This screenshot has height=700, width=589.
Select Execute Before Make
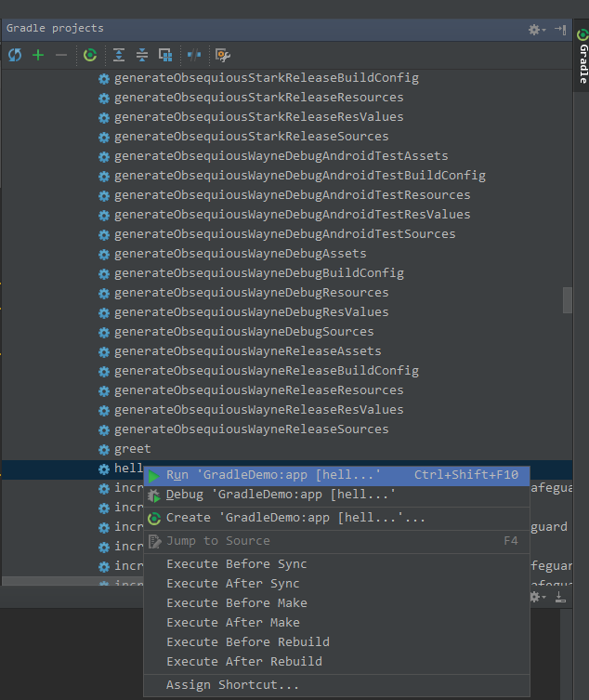336,603
